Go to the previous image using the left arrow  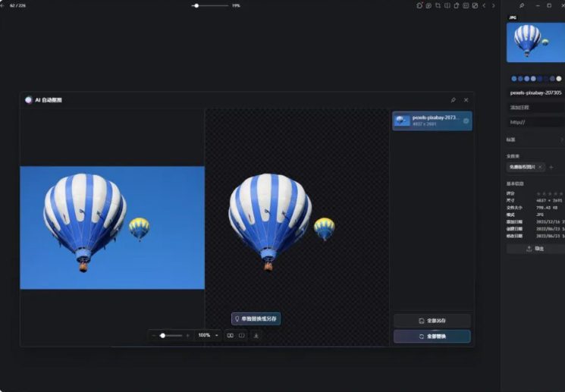pyautogui.click(x=485, y=5)
